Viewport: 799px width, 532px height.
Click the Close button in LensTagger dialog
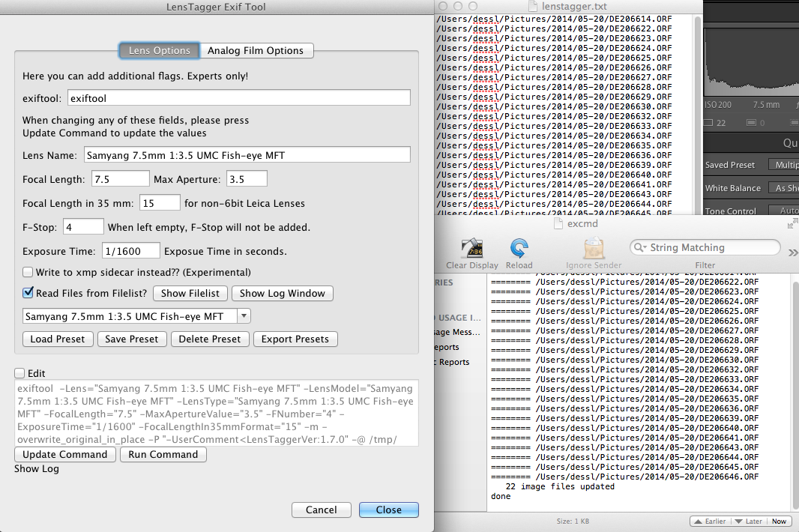click(x=389, y=510)
